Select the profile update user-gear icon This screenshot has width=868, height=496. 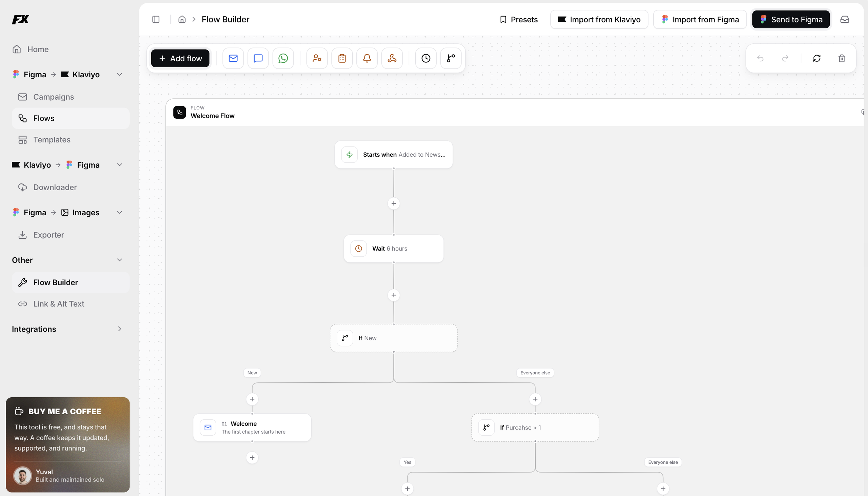(x=317, y=58)
